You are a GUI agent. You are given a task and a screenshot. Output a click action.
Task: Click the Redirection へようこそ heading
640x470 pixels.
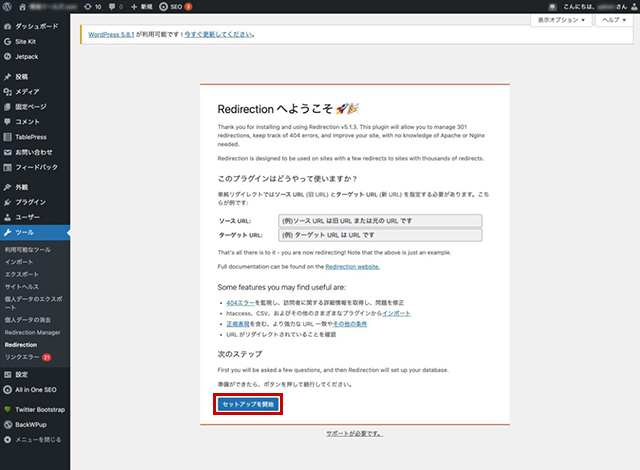(x=288, y=109)
